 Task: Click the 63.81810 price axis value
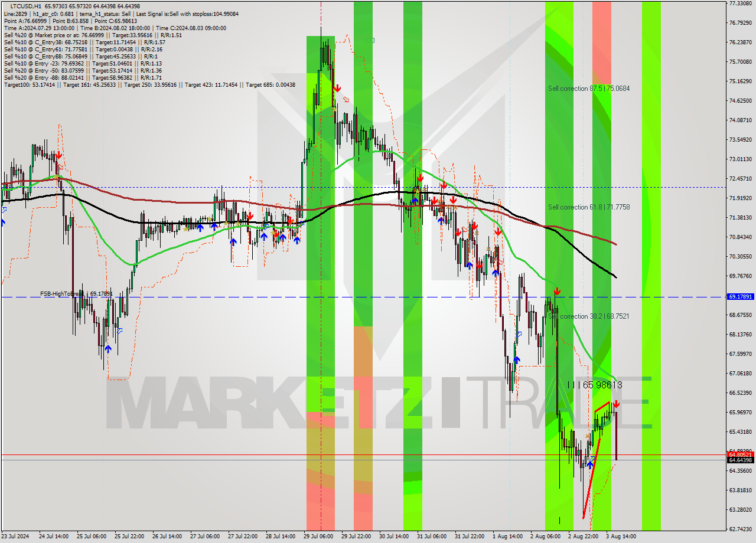740,490
